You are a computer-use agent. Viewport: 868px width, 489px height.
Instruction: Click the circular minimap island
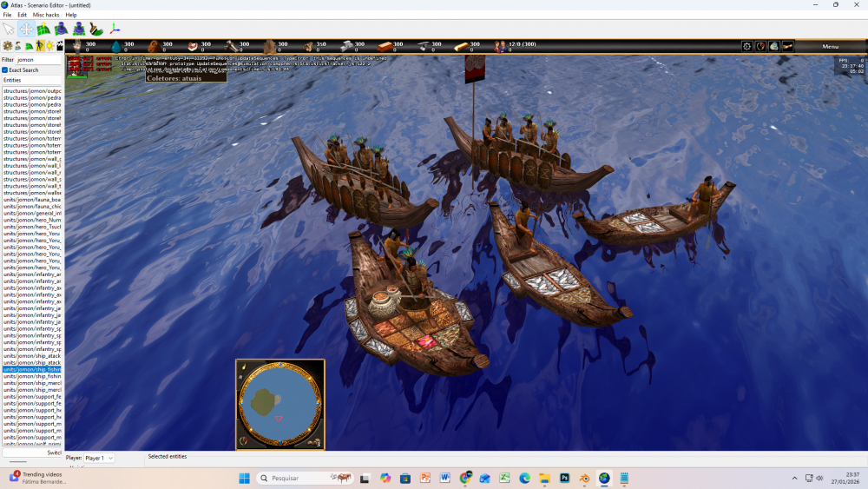click(261, 402)
